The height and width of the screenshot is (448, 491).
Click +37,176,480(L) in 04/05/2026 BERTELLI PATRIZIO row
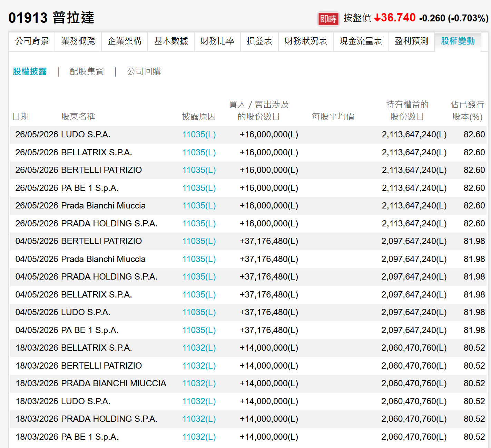(x=269, y=241)
